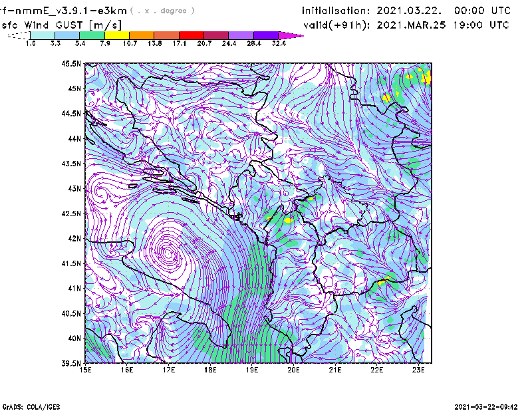Image resolution: width=532 pixels, height=411 pixels.
Task: Click the legend value 7.9
Action: [105, 43]
